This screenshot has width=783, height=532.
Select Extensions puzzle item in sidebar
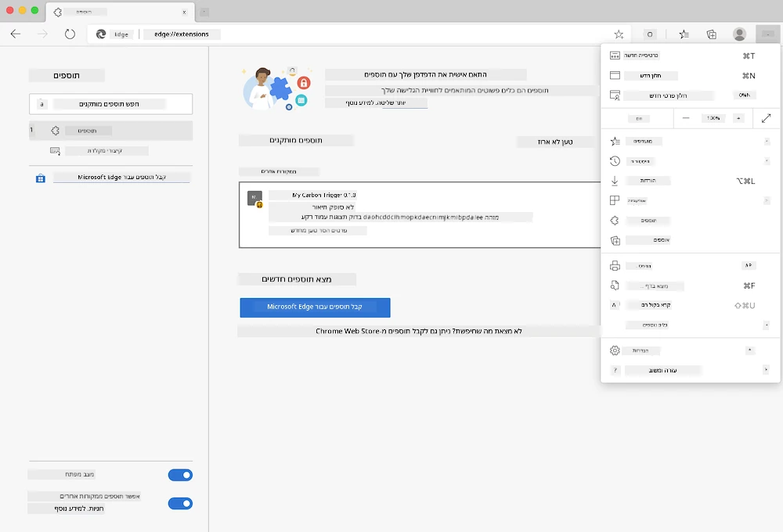pos(111,130)
